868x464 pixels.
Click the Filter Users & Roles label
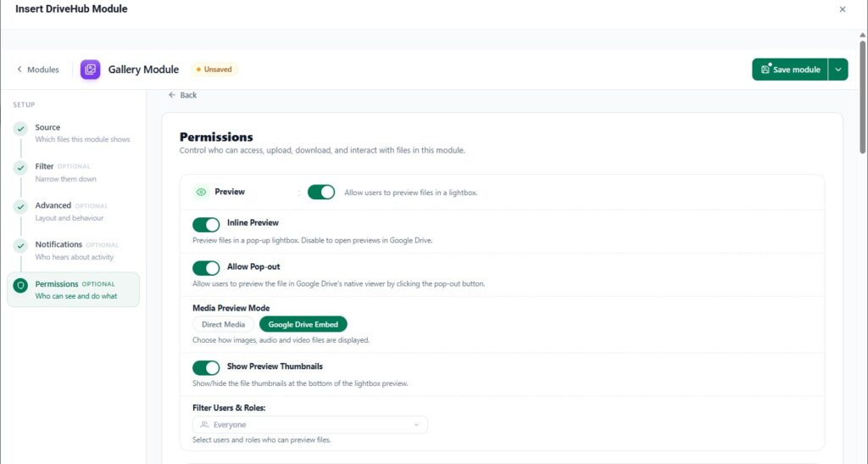pyautogui.click(x=229, y=407)
